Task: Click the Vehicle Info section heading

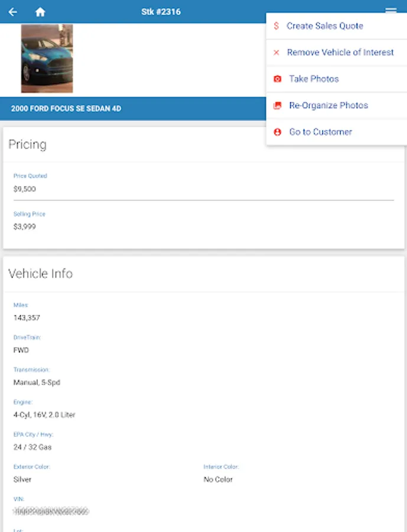Action: [x=40, y=274]
